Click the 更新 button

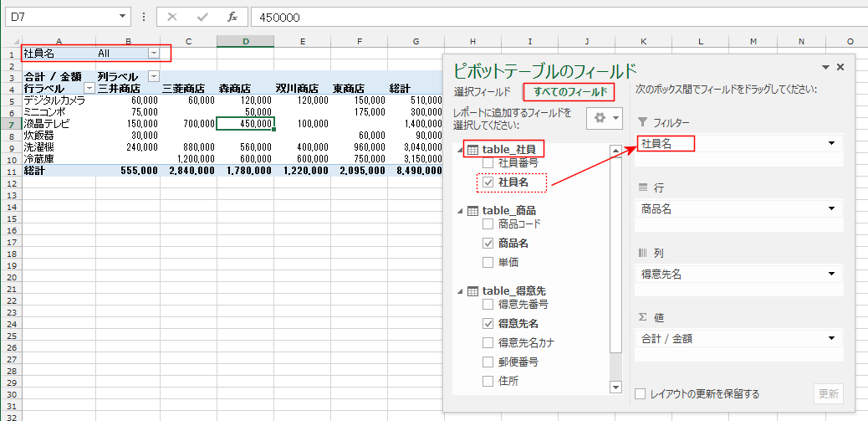tap(828, 394)
